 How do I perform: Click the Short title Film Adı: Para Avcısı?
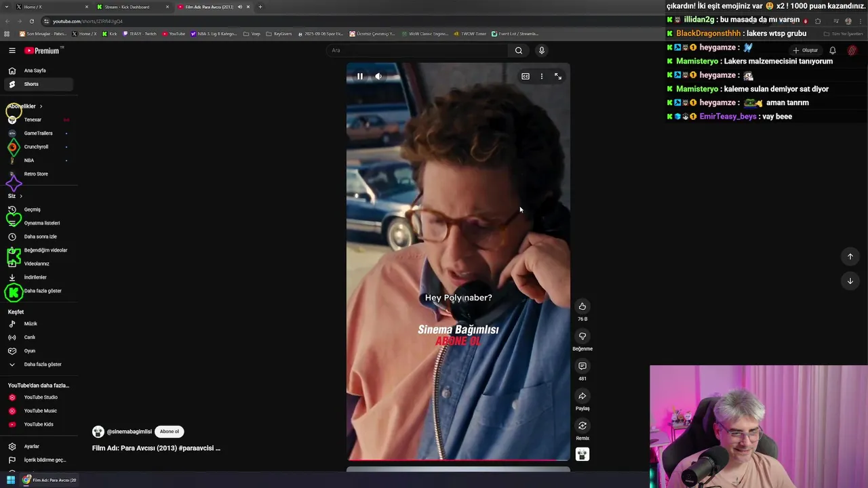pyautogui.click(x=156, y=448)
